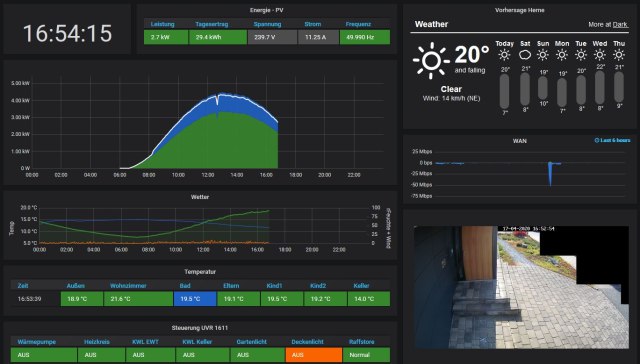Click the 16:53:39 time cell
Screen dimensions: 640x364
(36, 299)
